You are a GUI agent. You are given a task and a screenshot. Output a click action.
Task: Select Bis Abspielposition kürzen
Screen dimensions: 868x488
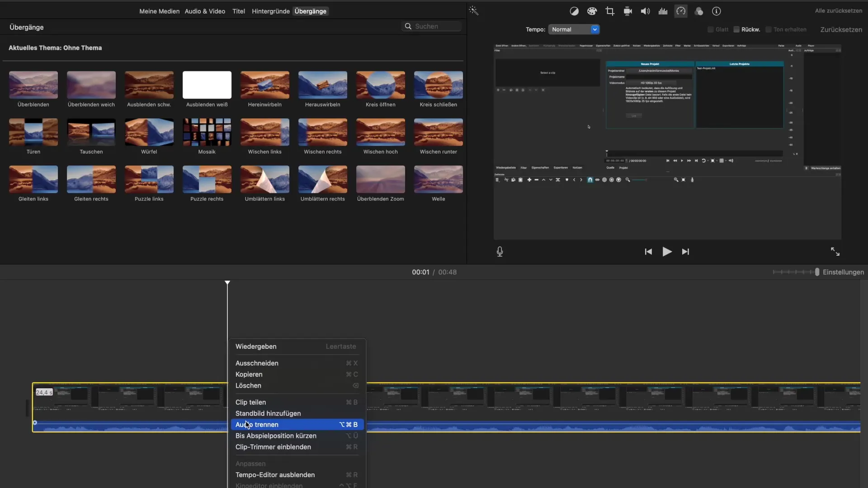297,436
